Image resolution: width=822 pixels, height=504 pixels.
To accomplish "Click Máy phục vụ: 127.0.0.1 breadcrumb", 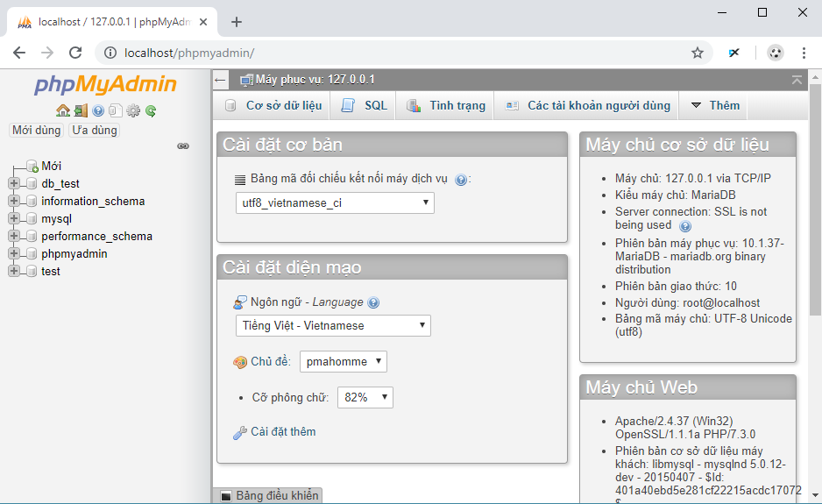I will coord(315,80).
